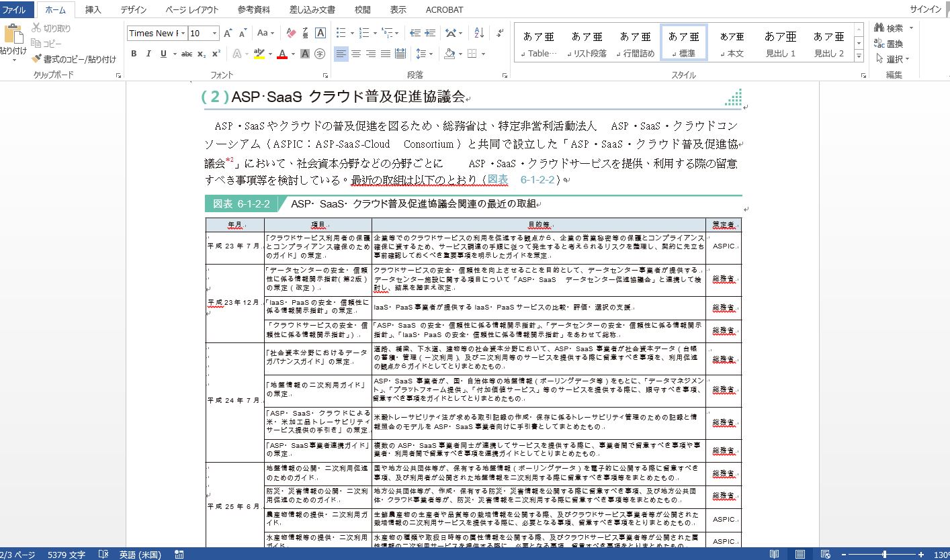Switch to デザイン (Design) tab
This screenshot has height=560, width=950.
tap(134, 9)
